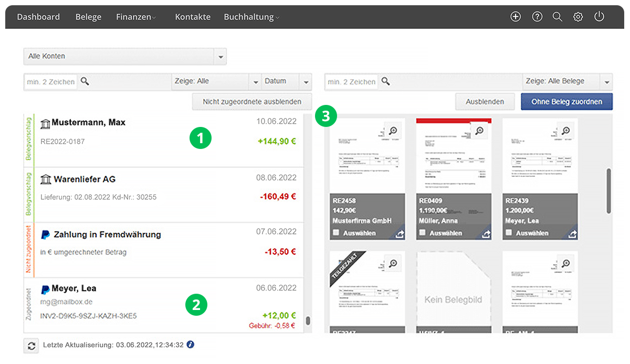Click share icon on receipt RE0409
630x364 pixels.
tap(486, 233)
